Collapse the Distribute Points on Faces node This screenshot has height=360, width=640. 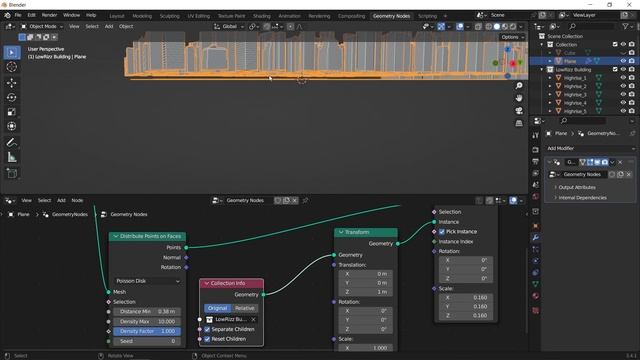coord(116,236)
